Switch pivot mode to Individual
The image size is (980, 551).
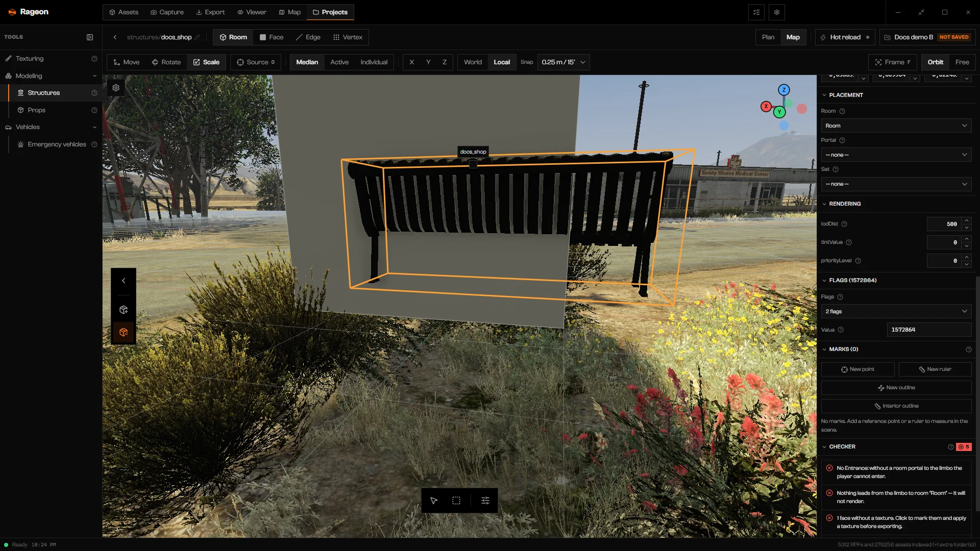click(374, 62)
